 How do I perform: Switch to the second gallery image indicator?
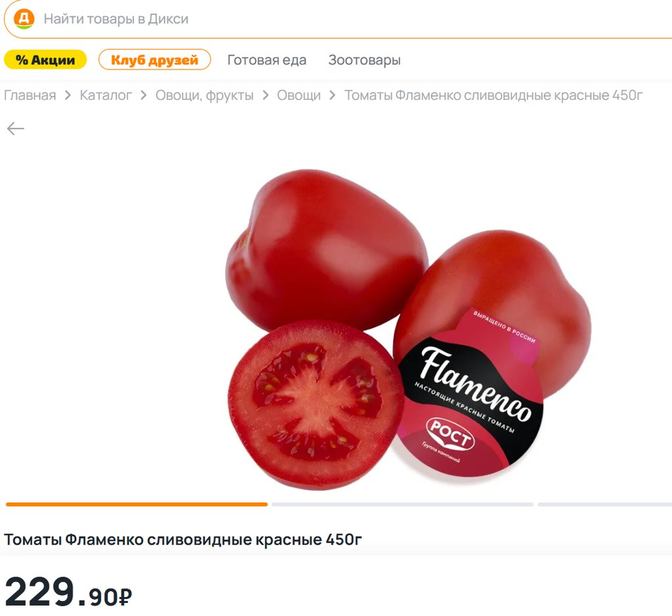pos(402,504)
